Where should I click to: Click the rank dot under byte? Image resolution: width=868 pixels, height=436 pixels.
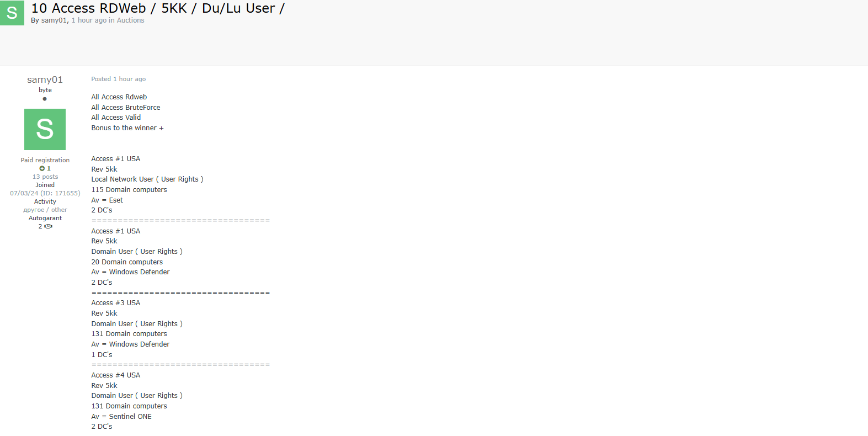click(45, 99)
